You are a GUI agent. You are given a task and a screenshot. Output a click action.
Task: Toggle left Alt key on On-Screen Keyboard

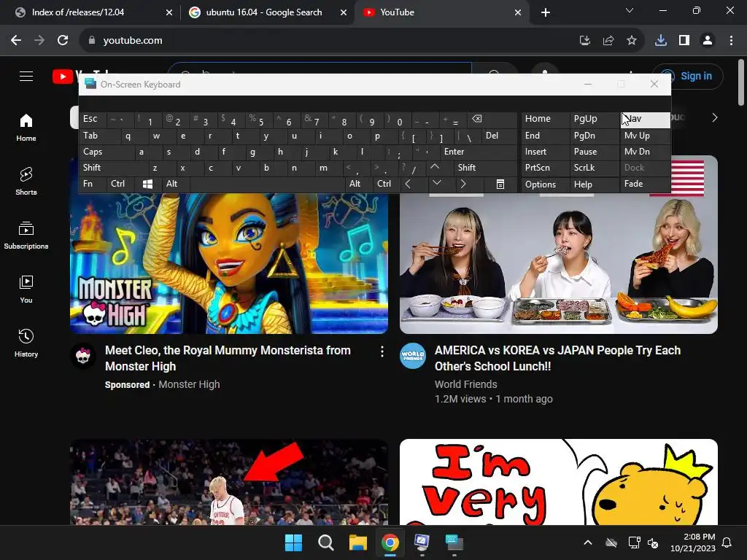[x=175, y=184]
